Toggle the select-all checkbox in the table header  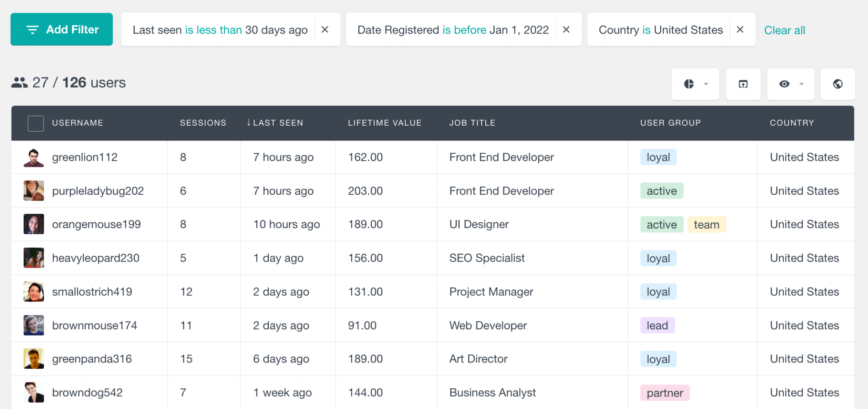pyautogui.click(x=36, y=123)
